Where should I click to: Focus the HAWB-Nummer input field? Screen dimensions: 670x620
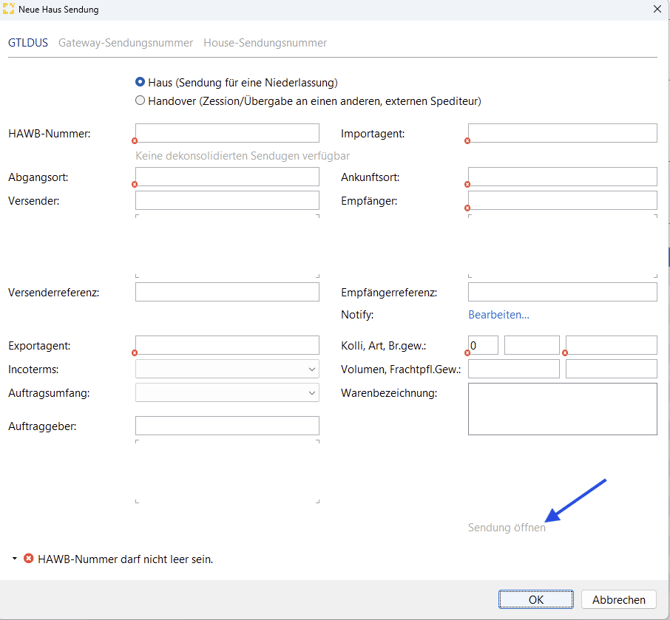point(227,133)
